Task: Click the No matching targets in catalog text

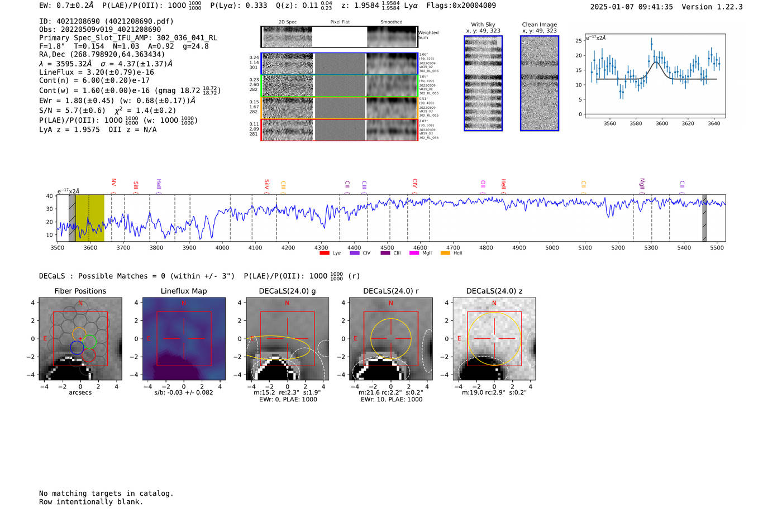Action: pyautogui.click(x=106, y=493)
